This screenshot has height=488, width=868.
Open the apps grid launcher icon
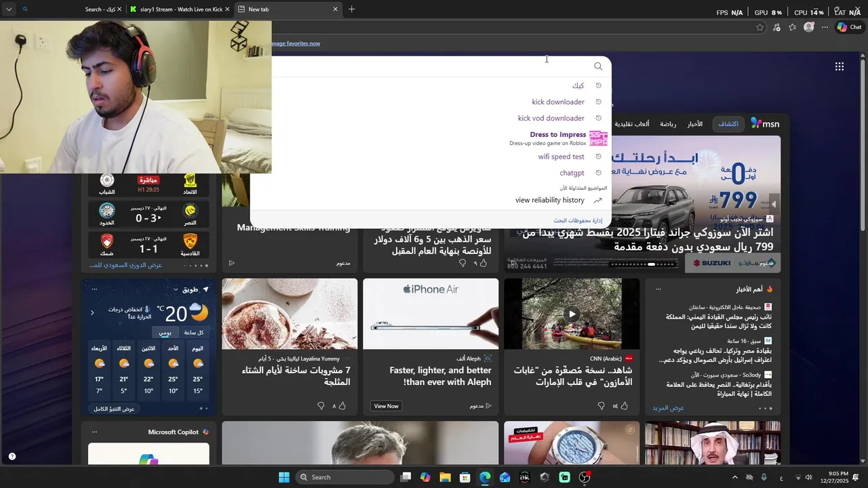[x=840, y=66]
